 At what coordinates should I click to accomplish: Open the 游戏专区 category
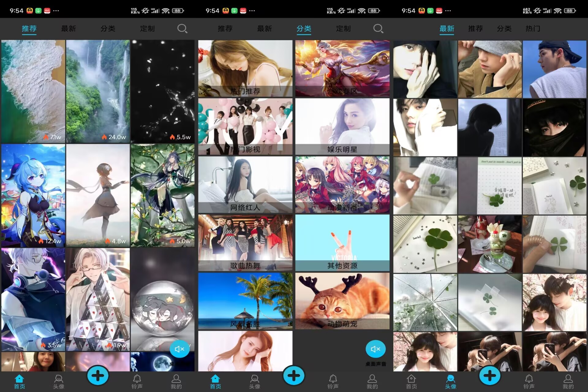point(342,69)
